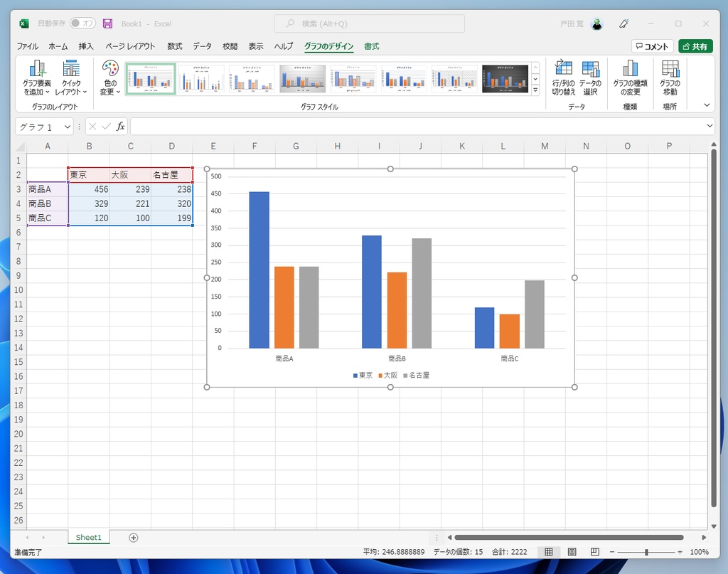
Task: Switch to View (表示) tab
Action: tap(256, 46)
